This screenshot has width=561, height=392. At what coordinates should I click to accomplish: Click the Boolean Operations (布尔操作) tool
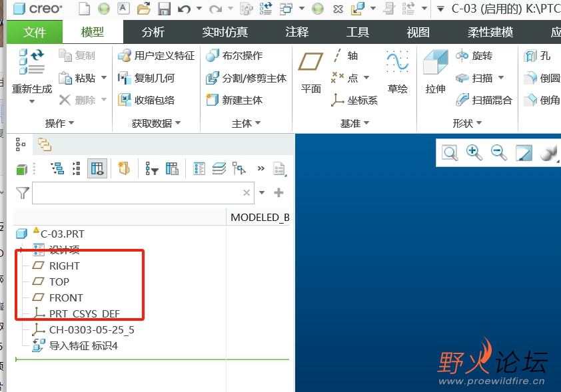click(235, 55)
